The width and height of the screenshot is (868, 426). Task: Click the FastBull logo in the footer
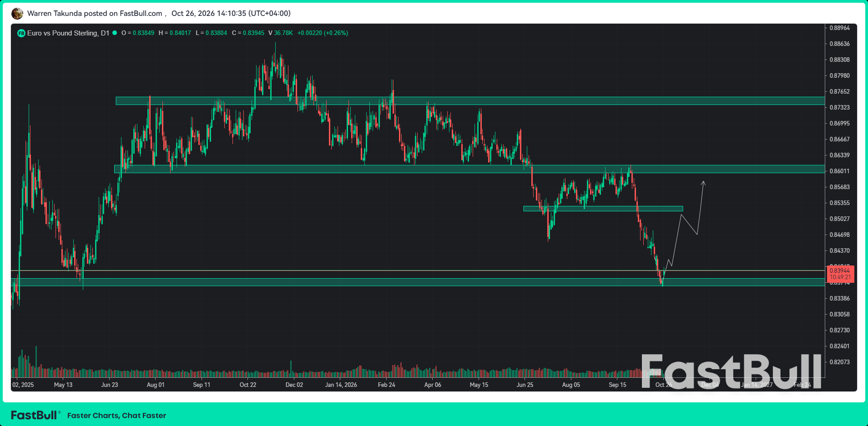click(x=35, y=415)
